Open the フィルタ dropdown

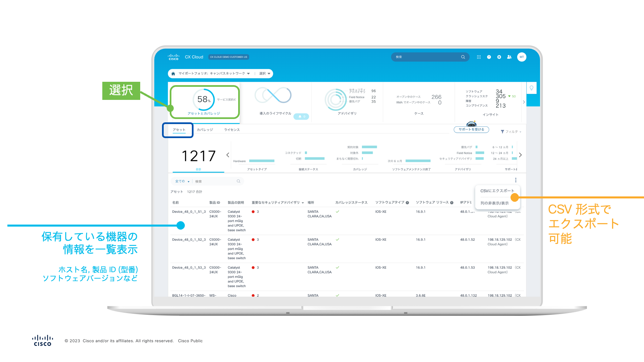tap(511, 132)
